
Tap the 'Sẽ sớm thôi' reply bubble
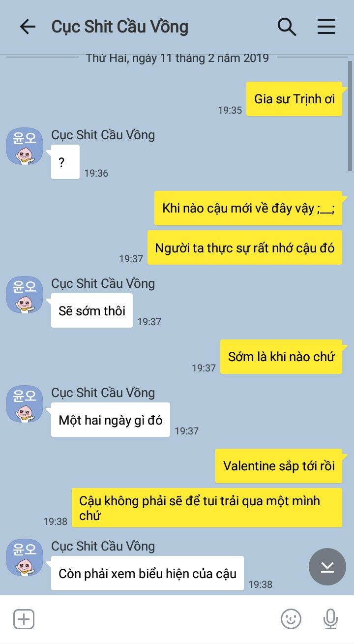[92, 311]
